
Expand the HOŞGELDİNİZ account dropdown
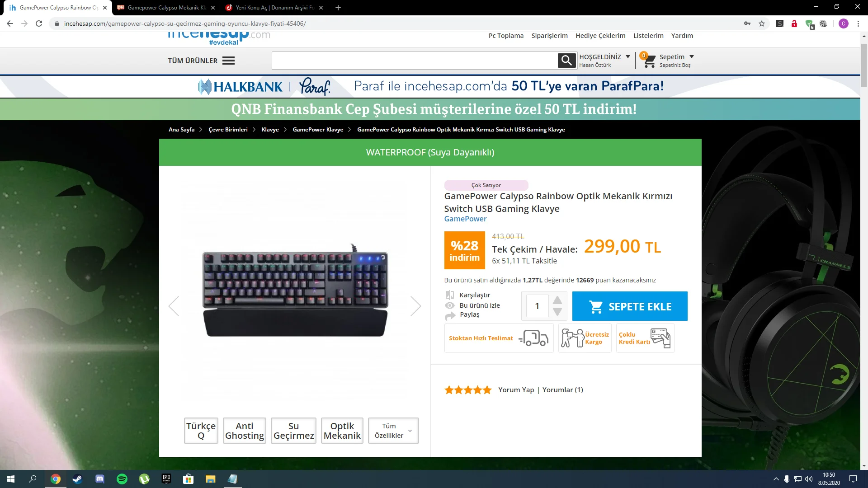point(628,57)
